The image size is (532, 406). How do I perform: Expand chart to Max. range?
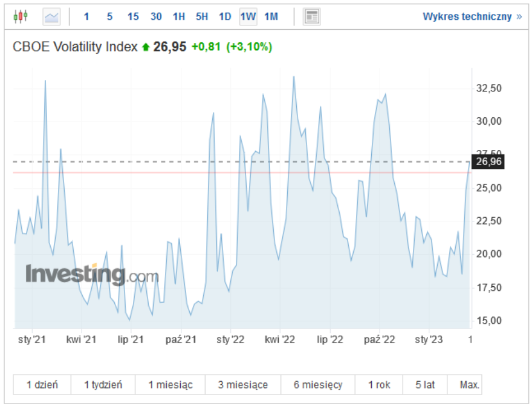coord(470,384)
